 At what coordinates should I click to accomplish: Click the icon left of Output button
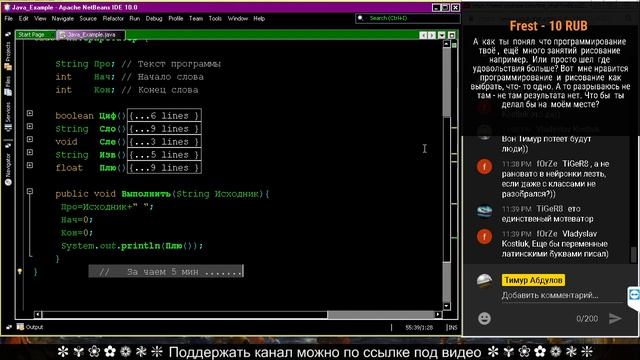point(9,327)
